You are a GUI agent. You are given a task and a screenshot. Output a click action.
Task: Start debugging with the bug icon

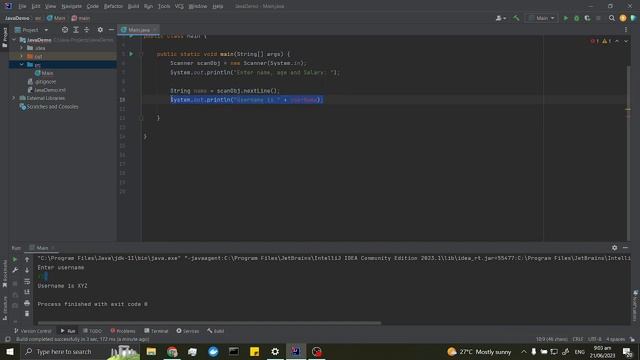pos(576,18)
